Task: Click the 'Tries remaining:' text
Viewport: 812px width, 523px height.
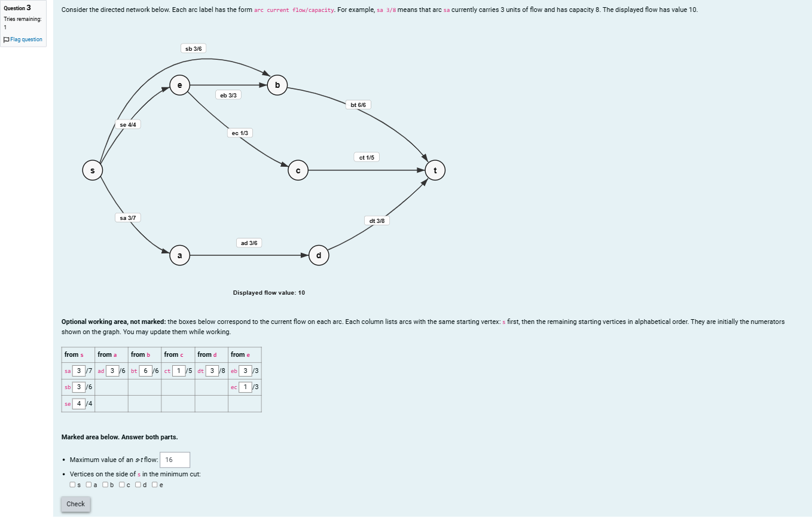Action: coord(22,19)
